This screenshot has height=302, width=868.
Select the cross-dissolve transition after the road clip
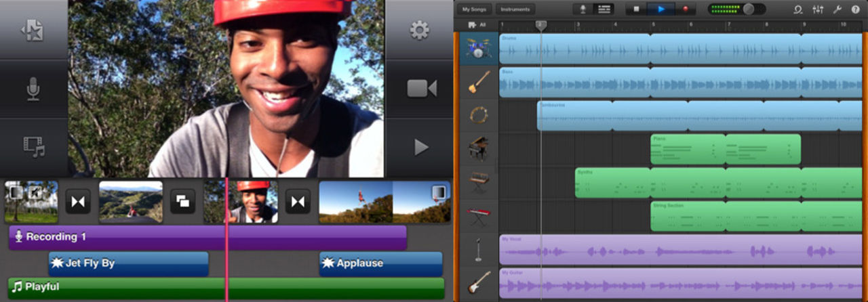point(182,202)
